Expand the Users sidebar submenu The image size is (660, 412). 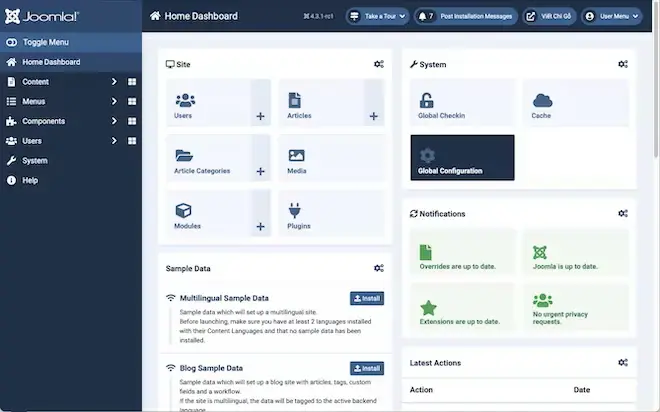tap(113, 141)
